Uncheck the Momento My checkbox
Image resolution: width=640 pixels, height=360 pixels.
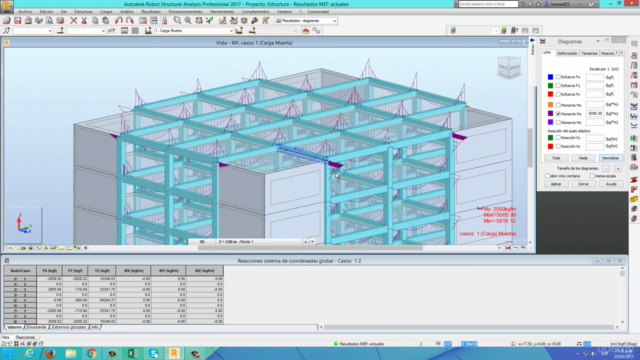click(558, 113)
